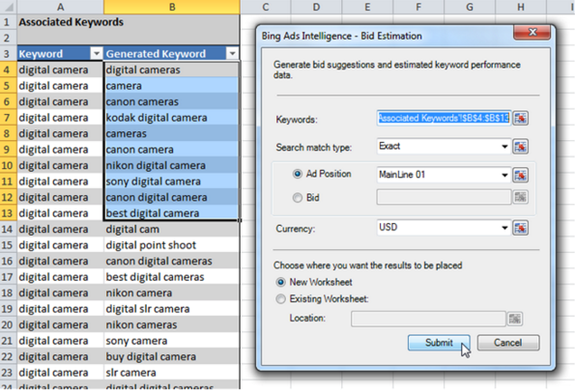Click the Select All corner of the sheet

tap(8, 7)
